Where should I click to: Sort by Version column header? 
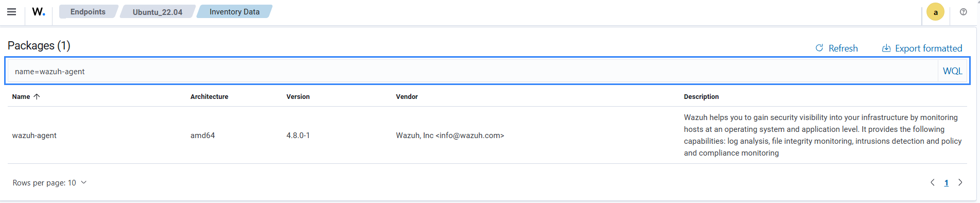[x=298, y=97]
